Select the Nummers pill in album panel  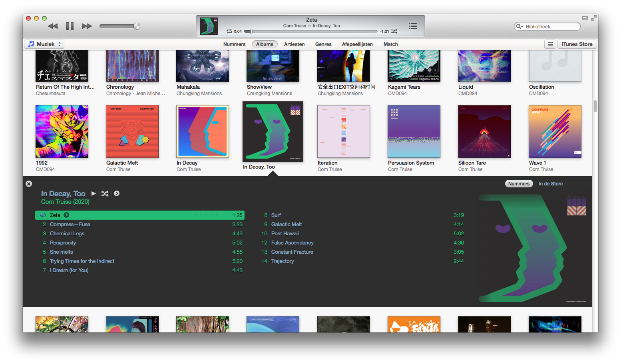click(519, 184)
